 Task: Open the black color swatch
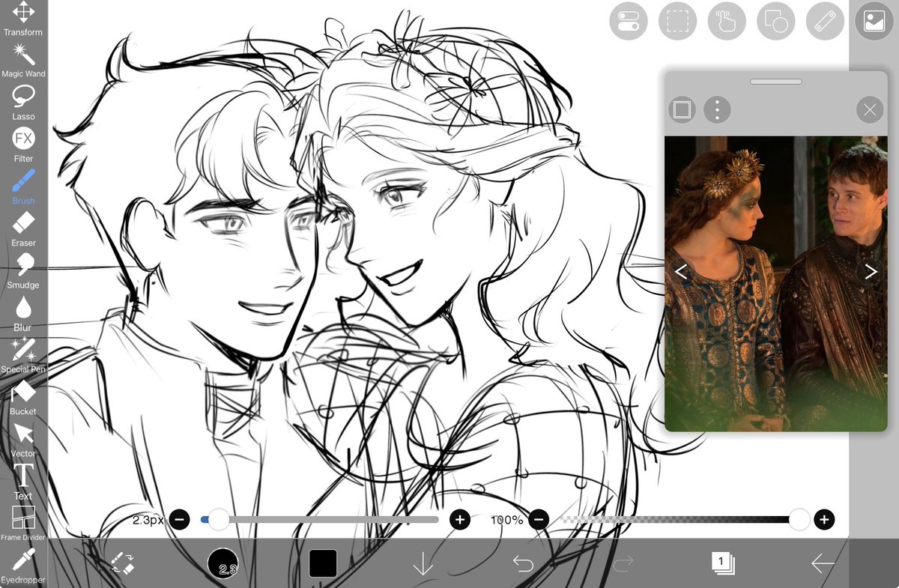tap(323, 563)
